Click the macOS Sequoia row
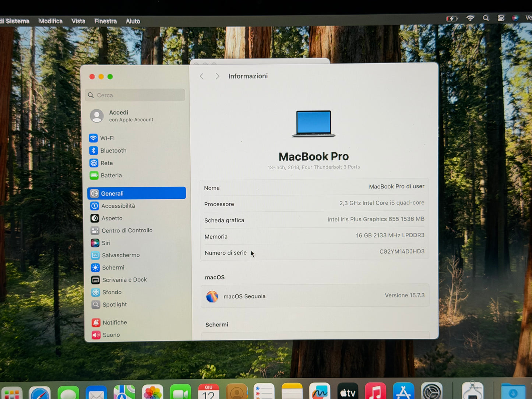The image size is (532, 399). pos(315,296)
